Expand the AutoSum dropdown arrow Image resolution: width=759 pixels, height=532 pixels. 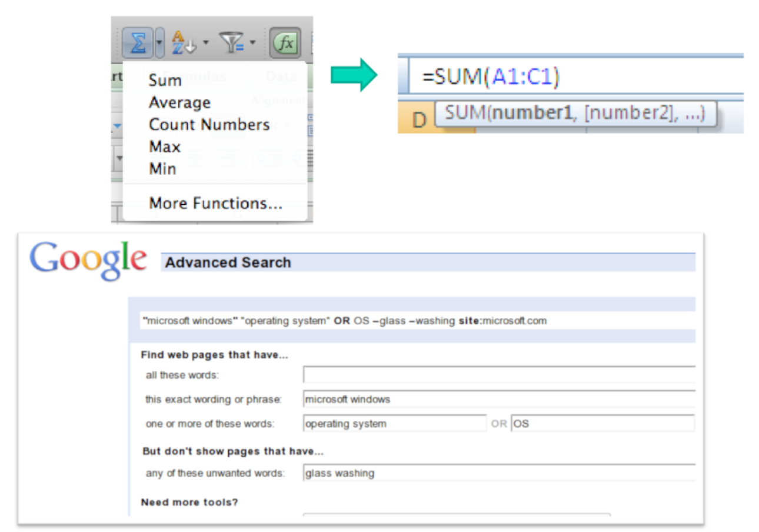[x=159, y=43]
